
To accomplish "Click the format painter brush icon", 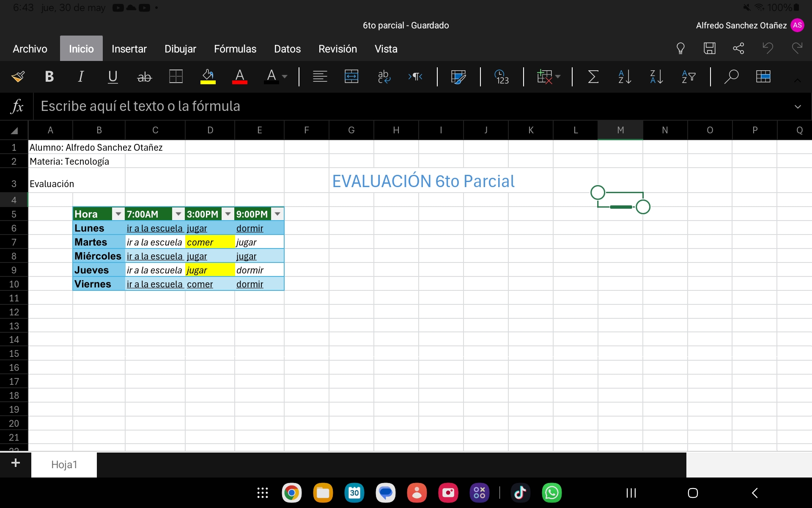I will tap(18, 77).
